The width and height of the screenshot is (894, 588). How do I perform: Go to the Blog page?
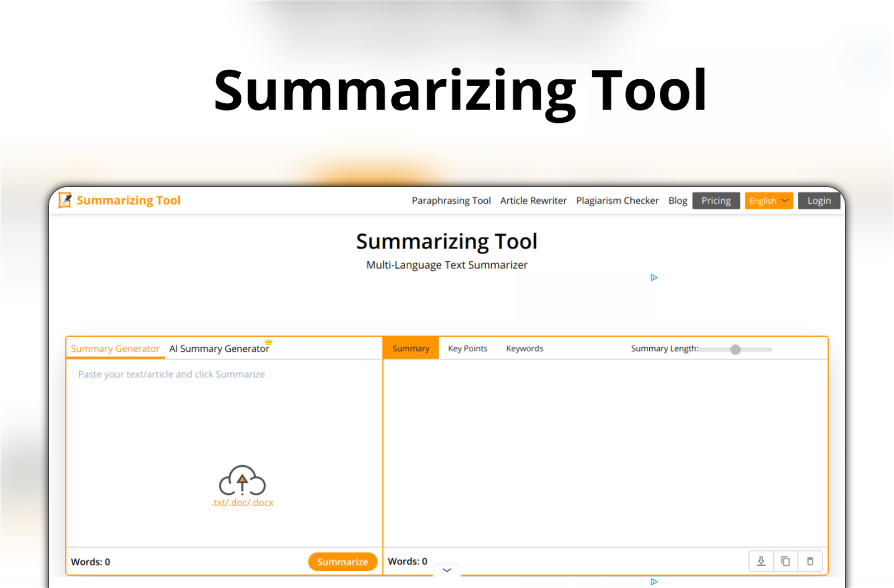(678, 200)
